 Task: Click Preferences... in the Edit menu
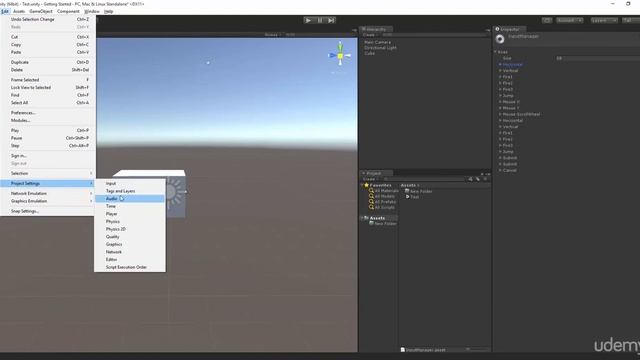tap(48, 113)
